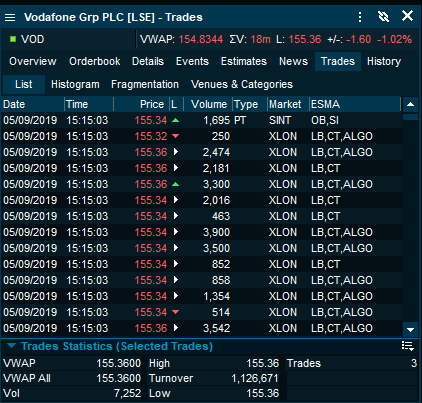Click VWAP value 154.8344 in header
Viewport: 422px width, 403px height.
coord(201,39)
